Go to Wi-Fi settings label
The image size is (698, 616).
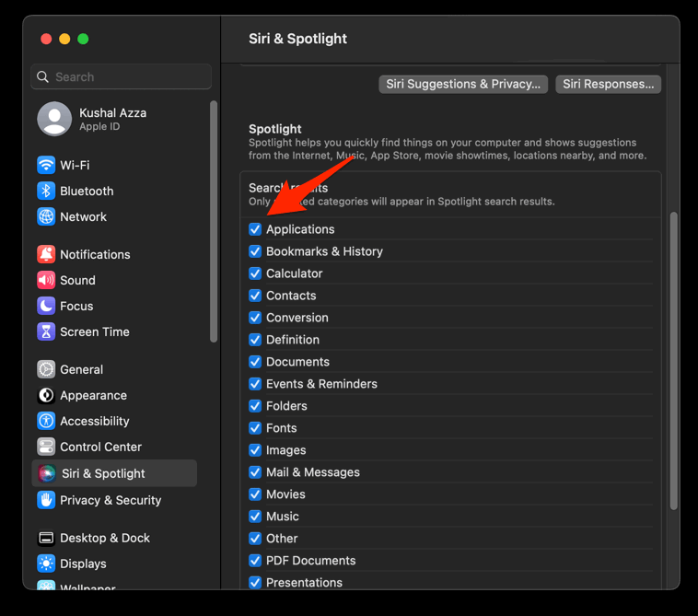pos(75,165)
